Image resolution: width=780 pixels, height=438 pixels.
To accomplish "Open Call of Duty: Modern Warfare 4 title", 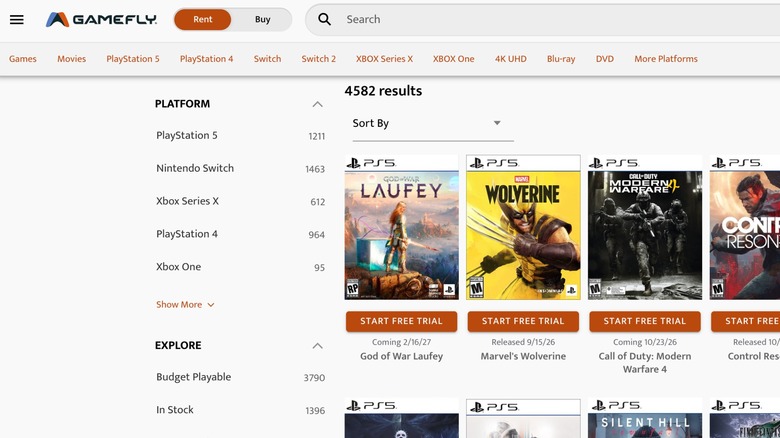I will pos(645,363).
